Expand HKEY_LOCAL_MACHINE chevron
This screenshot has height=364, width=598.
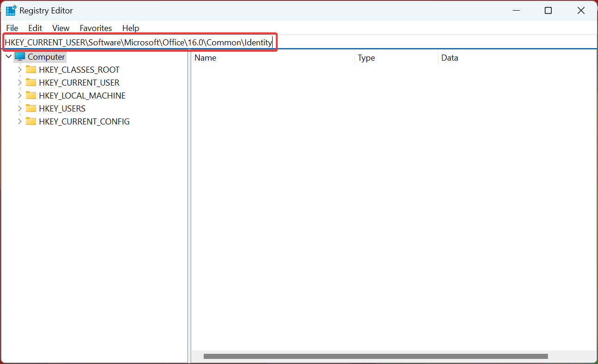coord(19,96)
